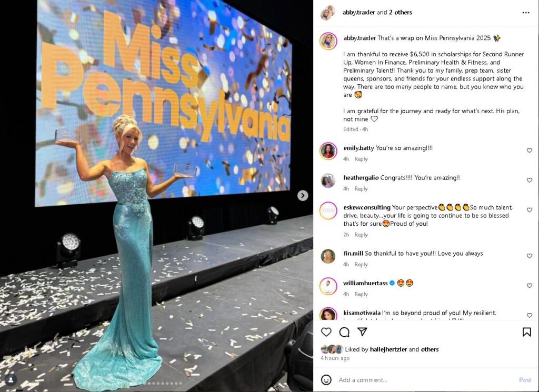Select the carousel pagination dots
The width and height of the screenshot is (539, 392).
(x=156, y=384)
